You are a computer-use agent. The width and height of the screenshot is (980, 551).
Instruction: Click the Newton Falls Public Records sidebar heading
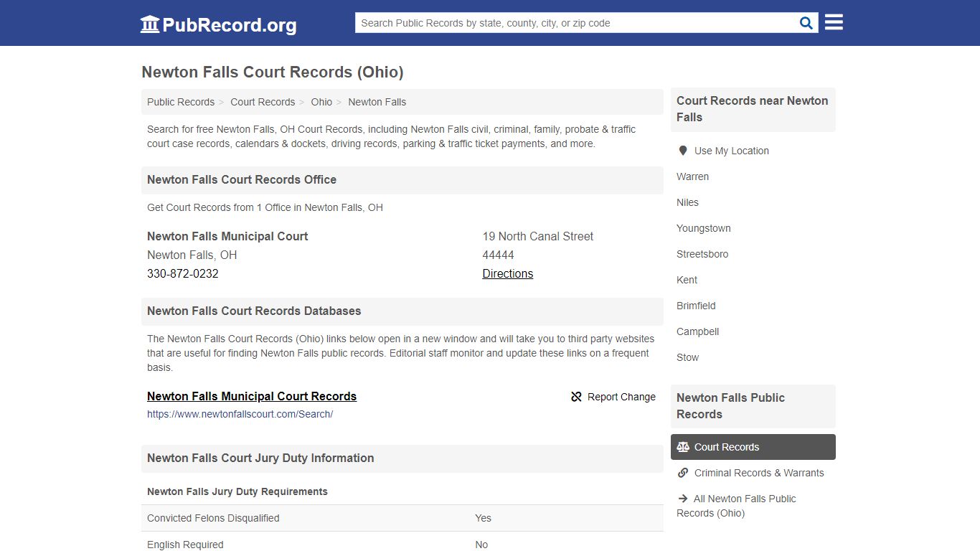730,406
